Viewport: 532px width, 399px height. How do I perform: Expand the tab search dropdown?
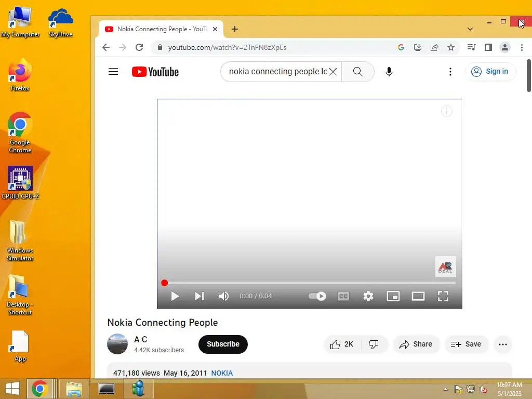[x=470, y=29]
